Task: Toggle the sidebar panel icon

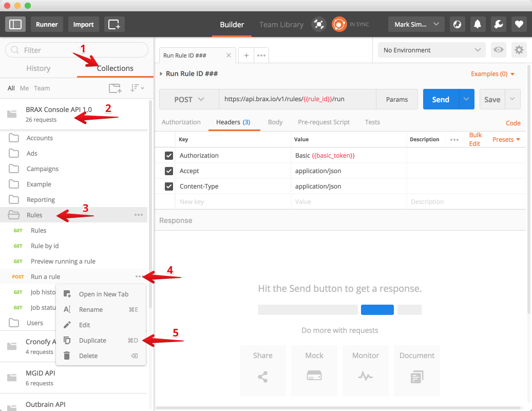Action: coord(15,25)
